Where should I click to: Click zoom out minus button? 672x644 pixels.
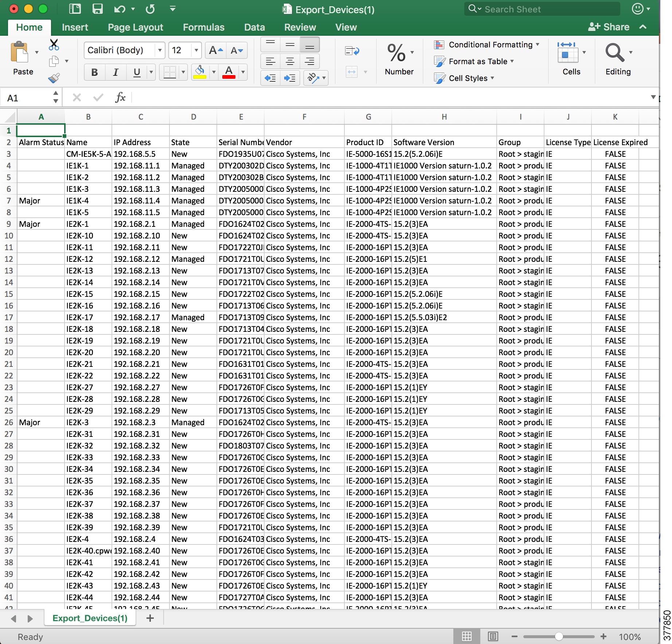[x=515, y=636]
